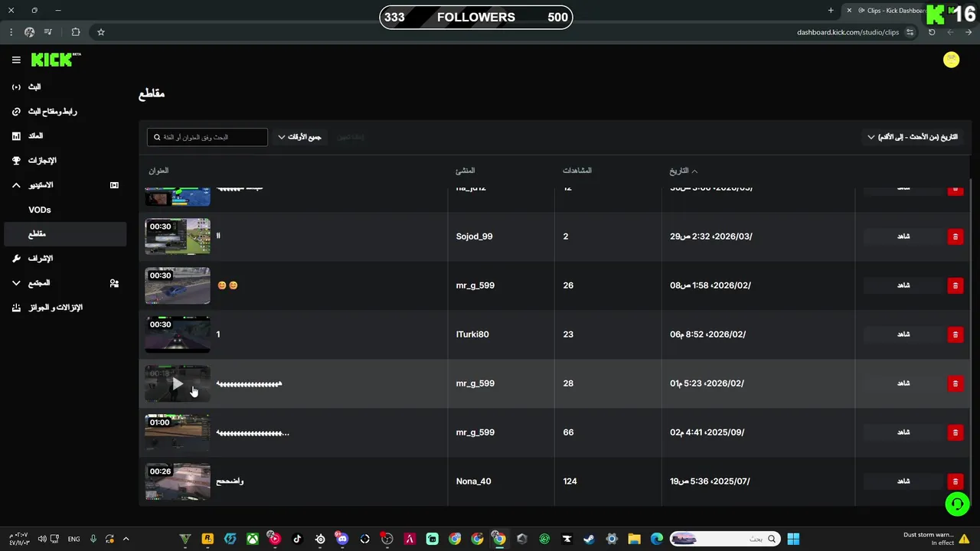980x551 pixels.
Task: Open the Nona_40 00:26 clip thumbnail
Action: click(x=178, y=481)
